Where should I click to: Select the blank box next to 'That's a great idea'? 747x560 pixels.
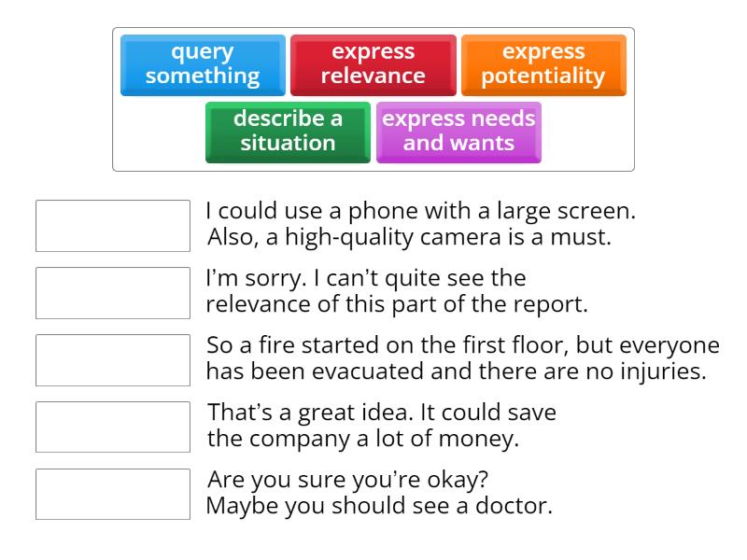112,427
